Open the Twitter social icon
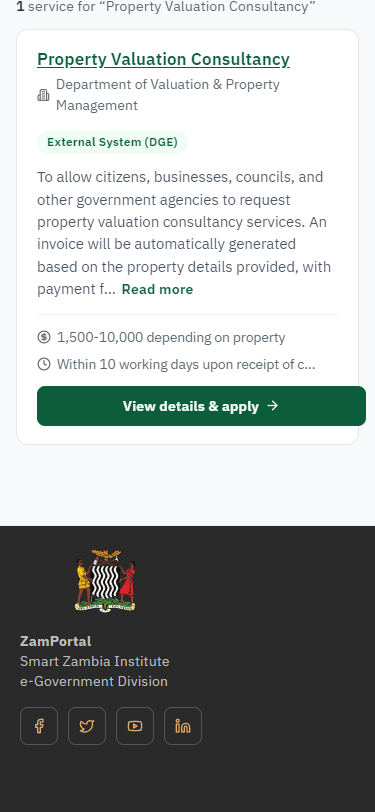Screen dimensions: 375x812 87,726
